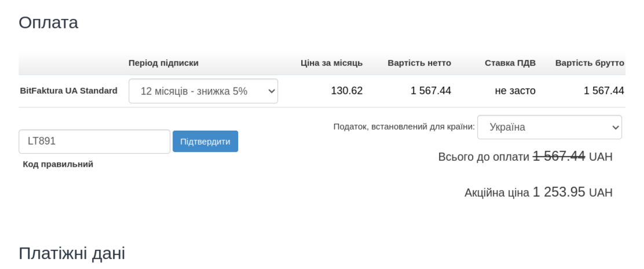Viewport: 644px width, 269px height.
Task: Select the Період підписки column header
Action: pyautogui.click(x=163, y=63)
